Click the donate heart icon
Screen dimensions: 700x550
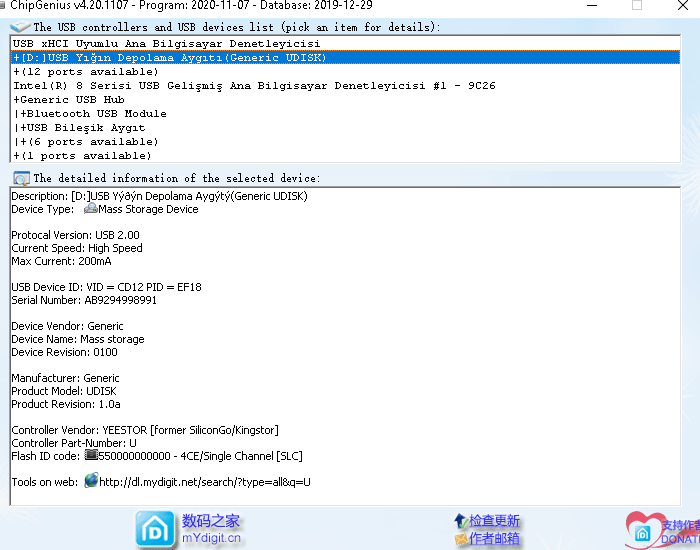[x=642, y=530]
